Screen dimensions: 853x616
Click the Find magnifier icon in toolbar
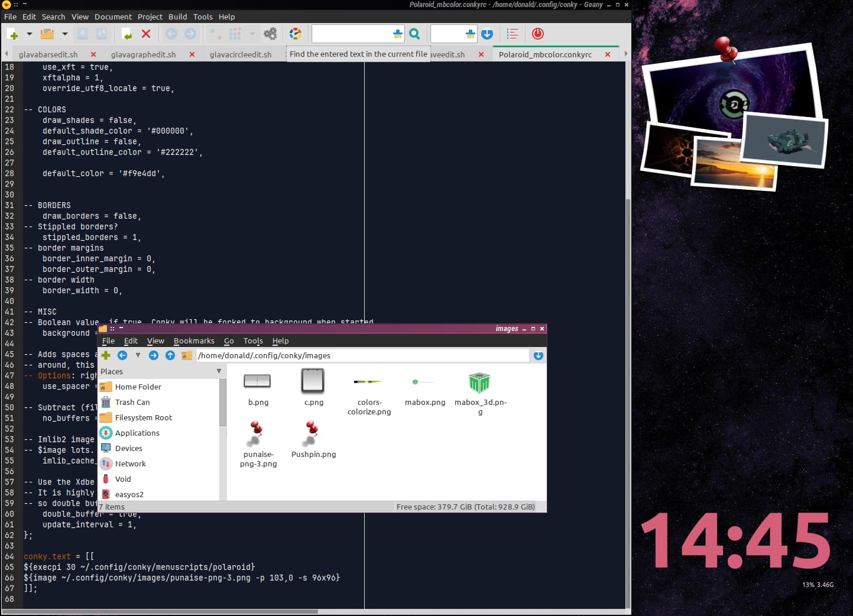414,34
